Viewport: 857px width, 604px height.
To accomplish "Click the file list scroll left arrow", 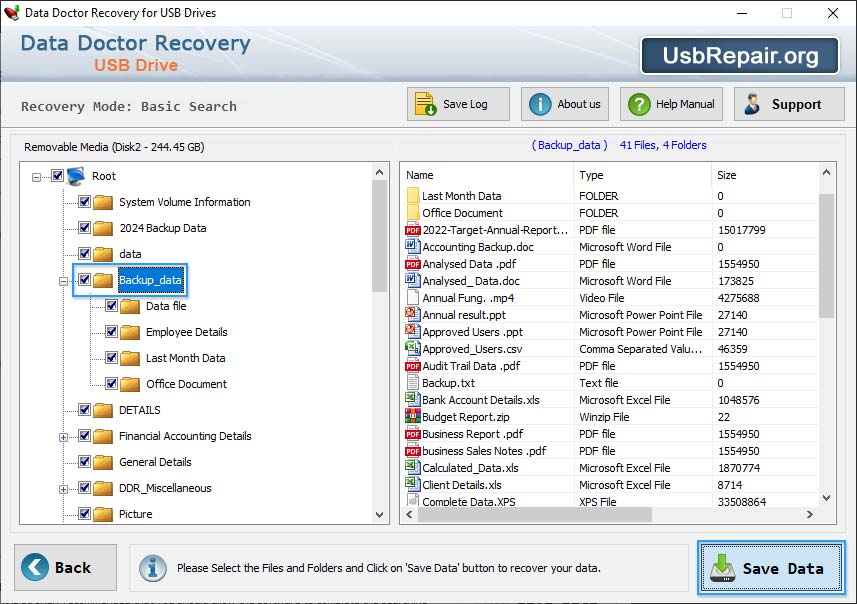I will pyautogui.click(x=409, y=514).
